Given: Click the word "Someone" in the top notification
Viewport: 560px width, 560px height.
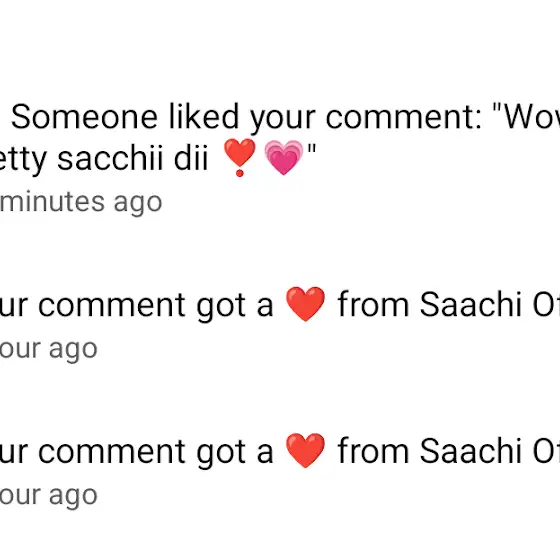Looking at the screenshot, I should click(84, 117).
